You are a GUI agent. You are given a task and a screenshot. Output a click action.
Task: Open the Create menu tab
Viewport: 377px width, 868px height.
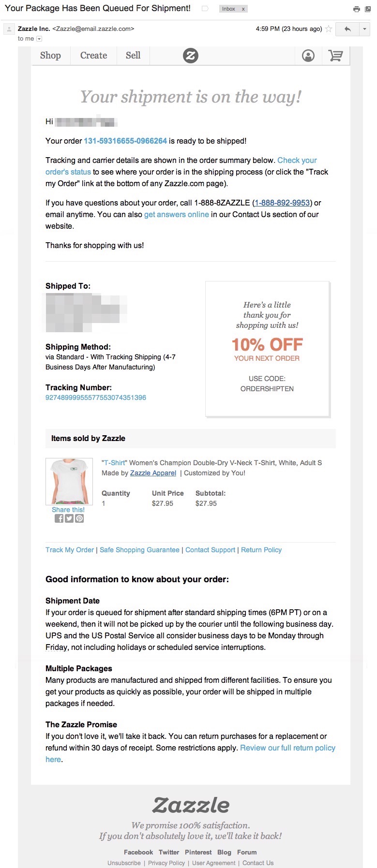click(x=93, y=56)
